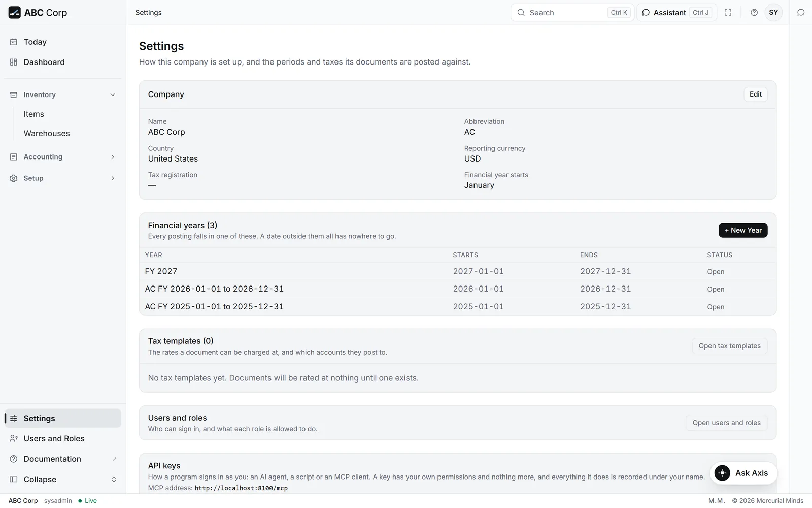Select AC FY 2026-01-01 to 2026-12-31 row
The height and width of the screenshot is (508, 812).
[x=458, y=289]
